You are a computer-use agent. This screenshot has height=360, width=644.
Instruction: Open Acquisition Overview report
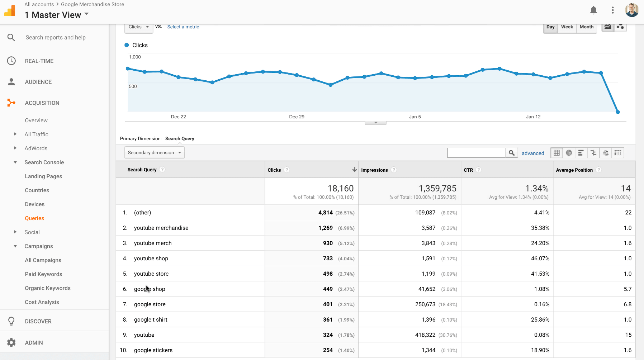click(36, 120)
